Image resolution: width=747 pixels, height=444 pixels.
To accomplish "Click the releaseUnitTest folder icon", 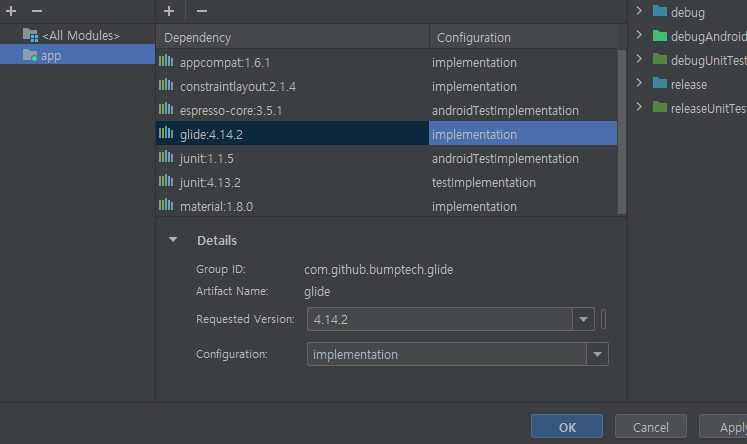I will pos(660,107).
